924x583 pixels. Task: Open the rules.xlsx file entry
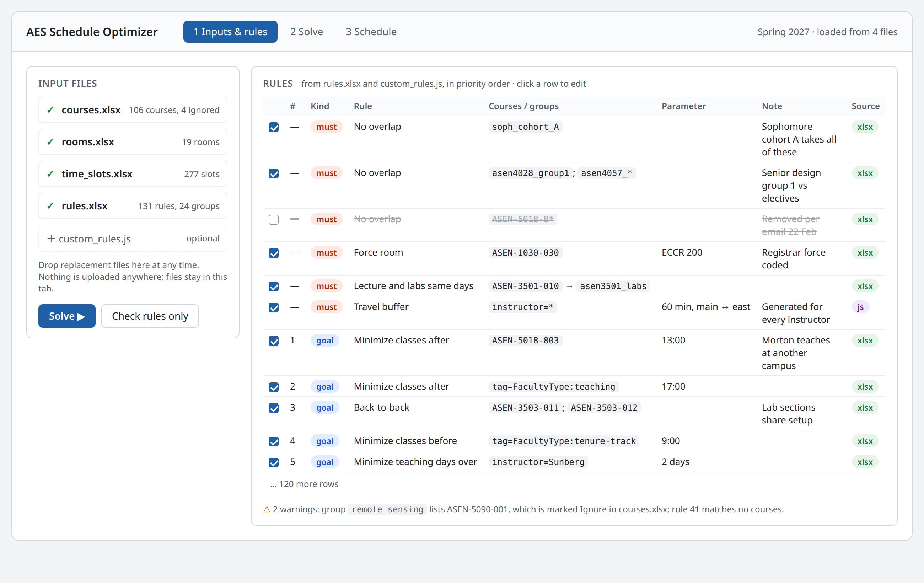[133, 206]
